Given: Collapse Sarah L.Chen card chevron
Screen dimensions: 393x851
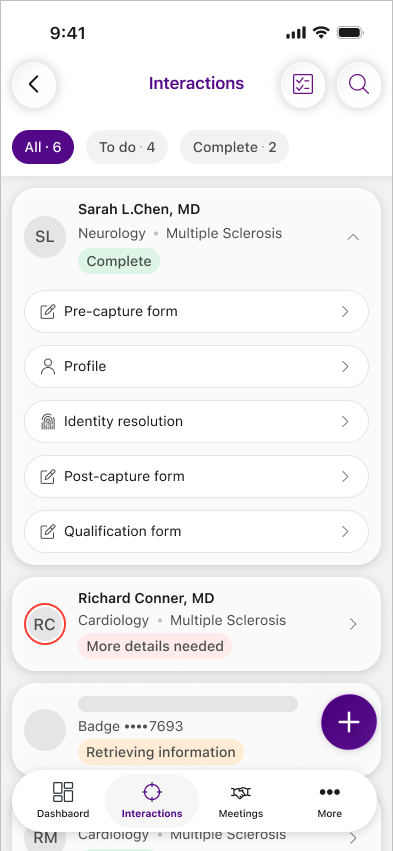Looking at the screenshot, I should pos(353,237).
